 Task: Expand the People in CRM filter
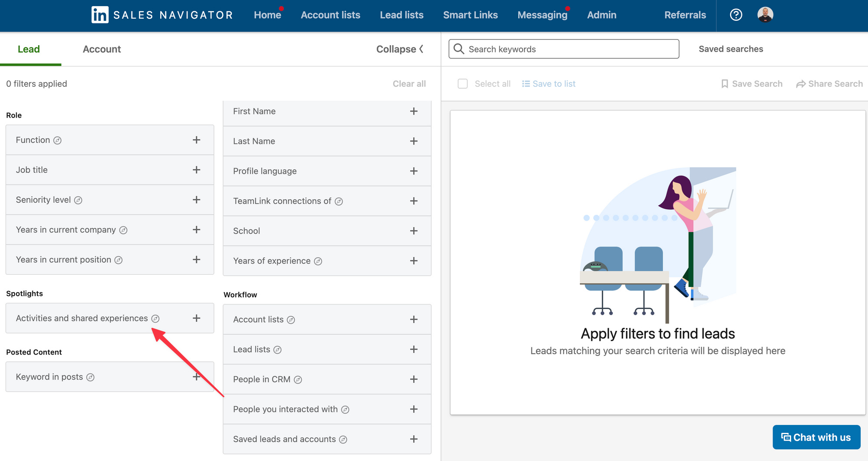pos(414,379)
